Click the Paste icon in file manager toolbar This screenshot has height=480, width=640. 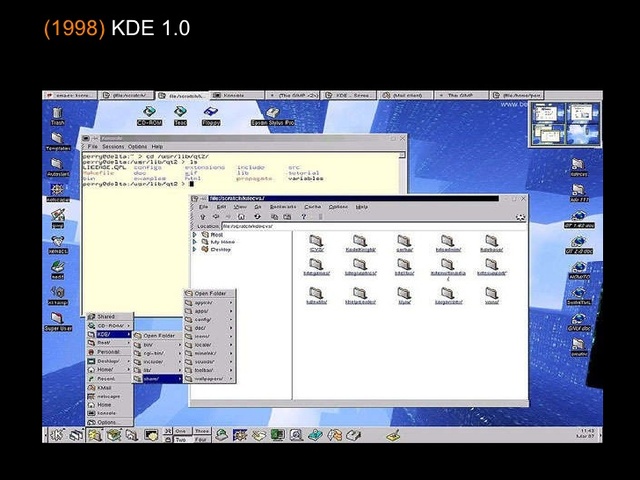(x=287, y=217)
